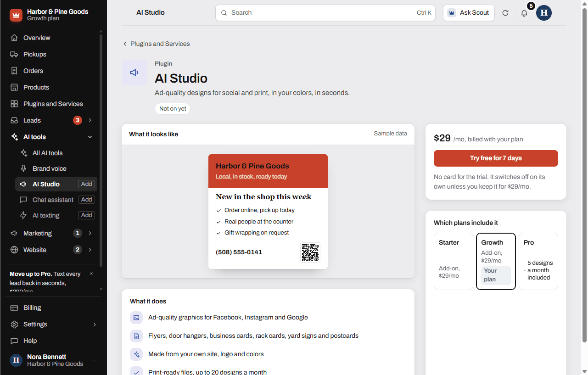
Task: Click Add next to AI Studio
Action: [x=86, y=184]
